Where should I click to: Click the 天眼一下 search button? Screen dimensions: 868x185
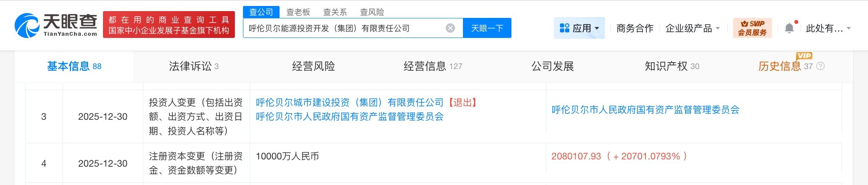click(x=487, y=28)
